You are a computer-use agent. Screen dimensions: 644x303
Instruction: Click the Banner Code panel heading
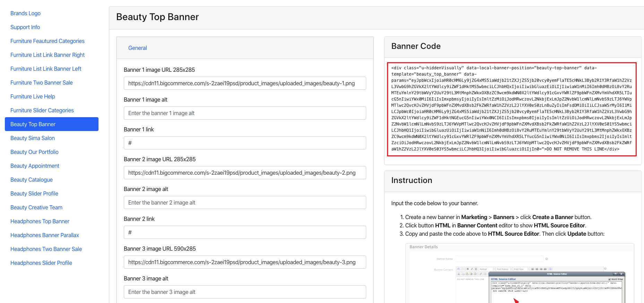pyautogui.click(x=416, y=46)
